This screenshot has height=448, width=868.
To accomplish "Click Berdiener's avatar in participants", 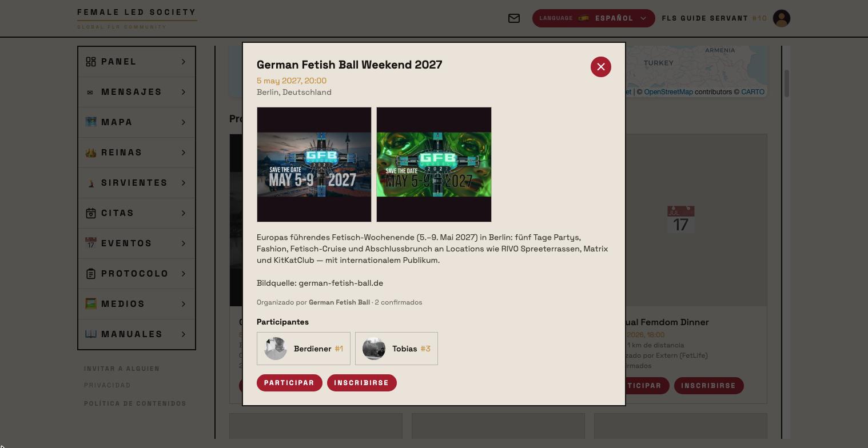I will click(275, 349).
